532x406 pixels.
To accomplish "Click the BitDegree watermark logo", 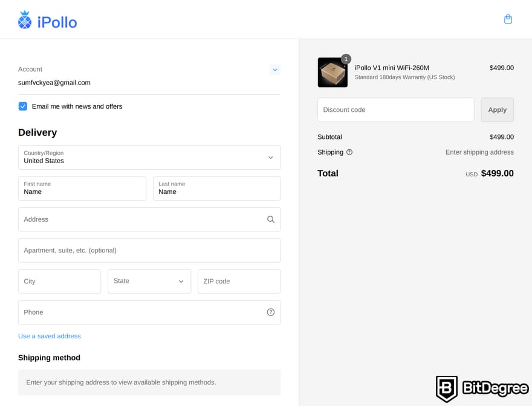I will pos(482,388).
